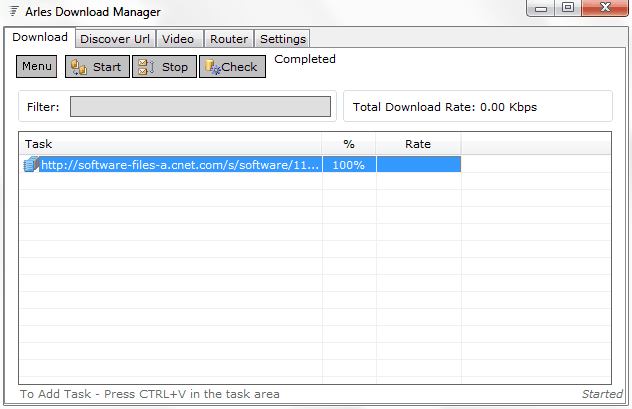Sort by the Rate column header
Viewport: 632px width, 409px height.
pyautogui.click(x=418, y=144)
